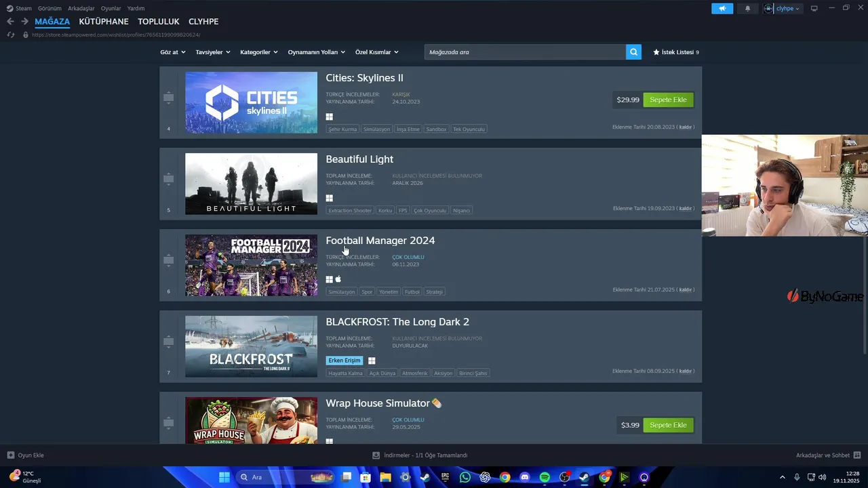
Task: Open WhatsApp from the taskbar
Action: click(x=465, y=477)
